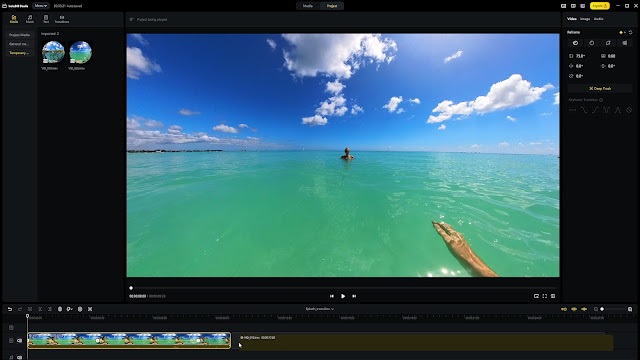Choose the ease-out keyframe transition curve
640x360 pixels.
coord(584,110)
